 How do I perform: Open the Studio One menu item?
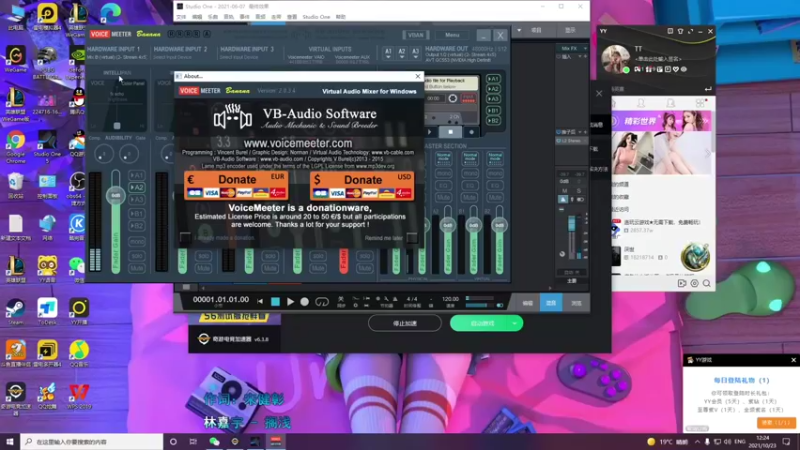point(316,17)
